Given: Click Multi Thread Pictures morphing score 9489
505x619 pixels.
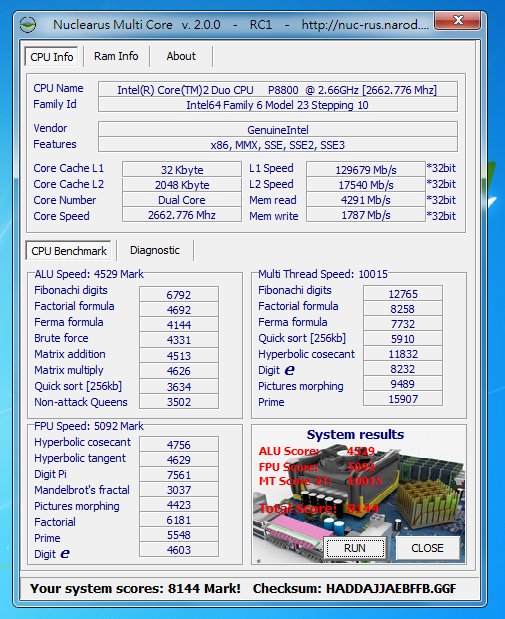Looking at the screenshot, I should [x=403, y=384].
